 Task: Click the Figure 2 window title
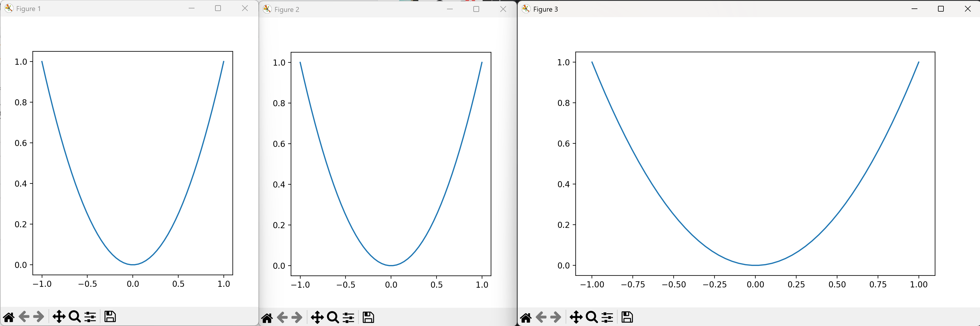point(287,10)
